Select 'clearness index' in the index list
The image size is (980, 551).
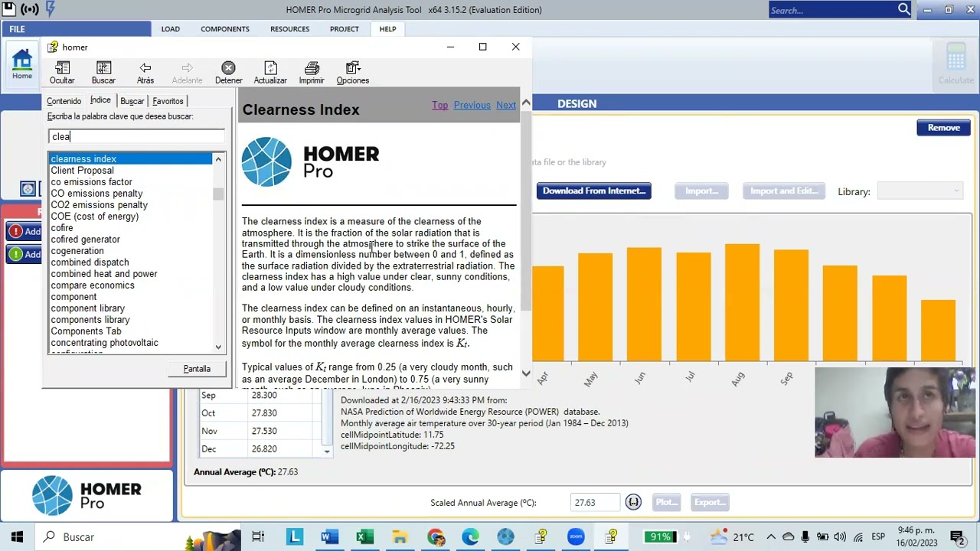pos(130,158)
